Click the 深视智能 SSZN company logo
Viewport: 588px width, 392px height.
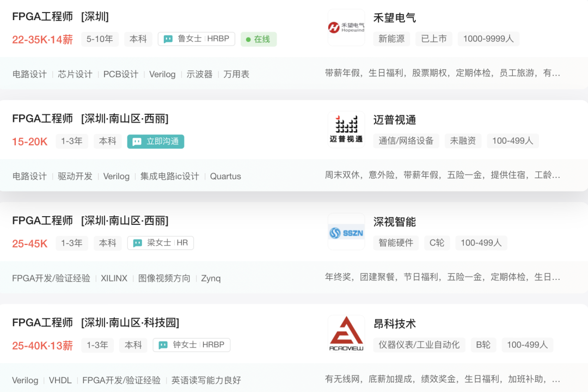click(x=346, y=232)
